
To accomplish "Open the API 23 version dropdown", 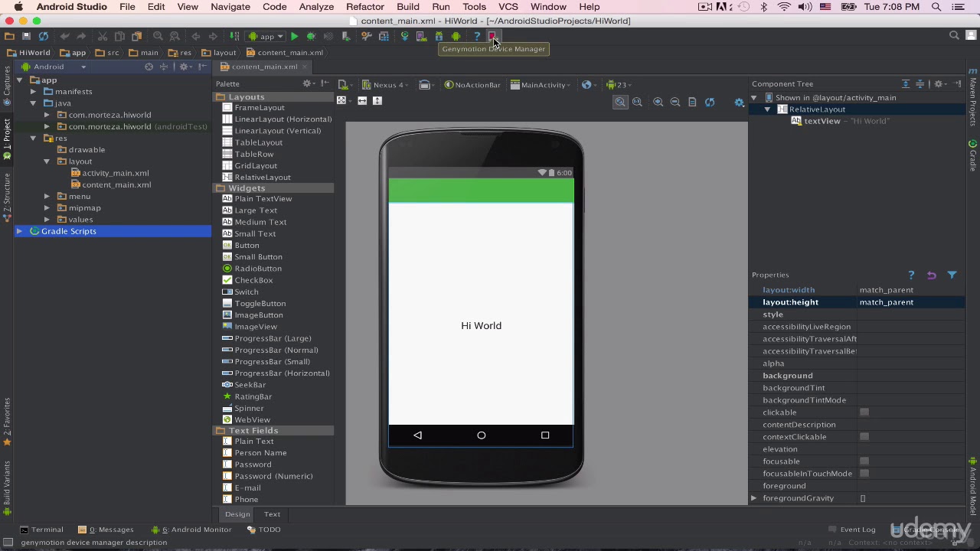I will tap(619, 85).
